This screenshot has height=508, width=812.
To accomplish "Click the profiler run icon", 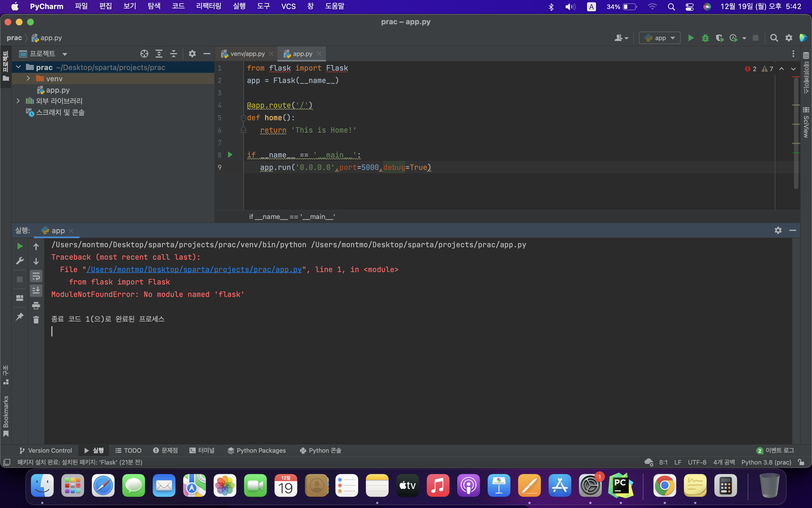I will 734,38.
